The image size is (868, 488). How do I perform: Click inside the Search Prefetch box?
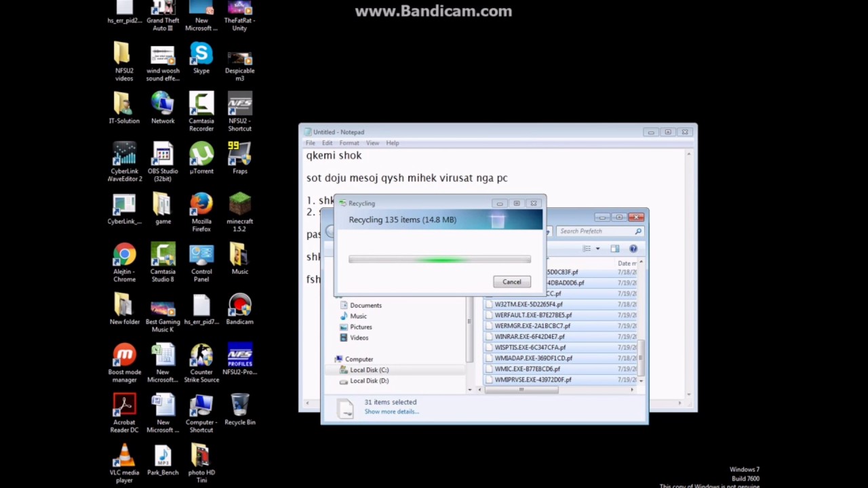tap(599, 231)
